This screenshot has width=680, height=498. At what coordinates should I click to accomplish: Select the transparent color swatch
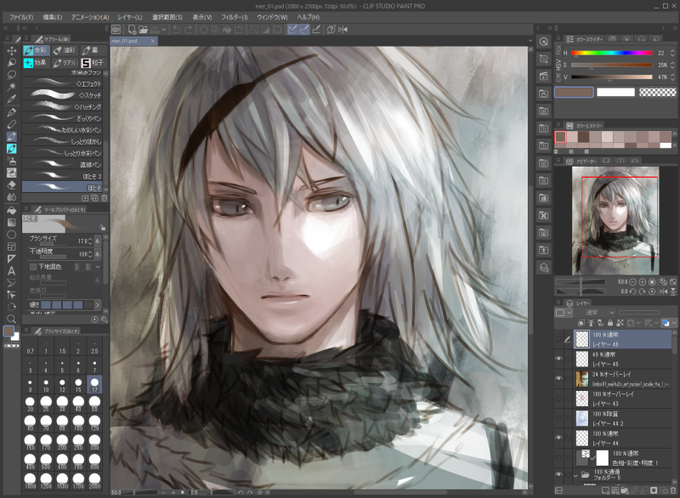pyautogui.click(x=657, y=92)
